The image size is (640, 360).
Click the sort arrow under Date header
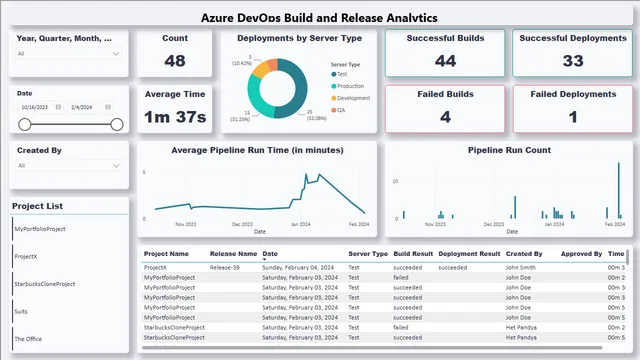(264, 259)
